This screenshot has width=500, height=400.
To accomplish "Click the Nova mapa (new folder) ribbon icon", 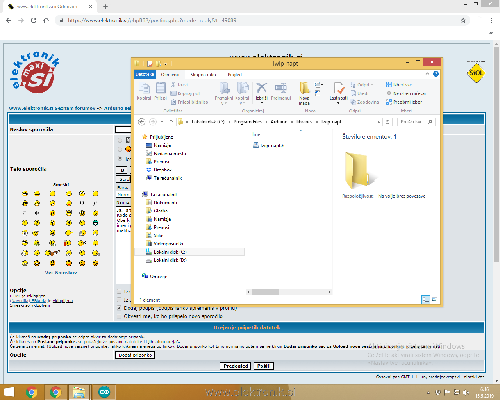I will [304, 93].
